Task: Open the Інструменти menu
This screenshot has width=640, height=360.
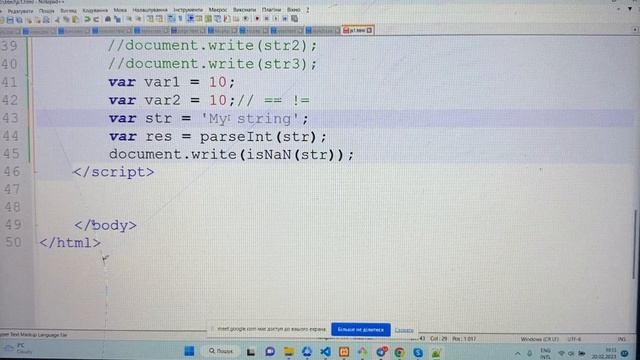Action: click(188, 10)
